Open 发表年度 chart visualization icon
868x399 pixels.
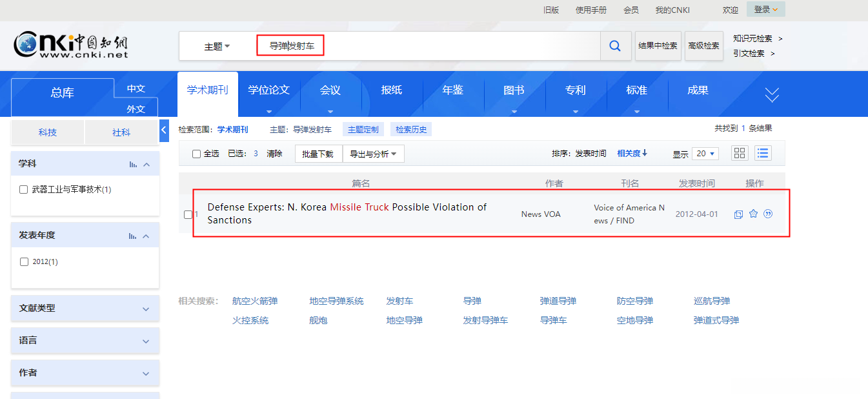[x=133, y=236]
